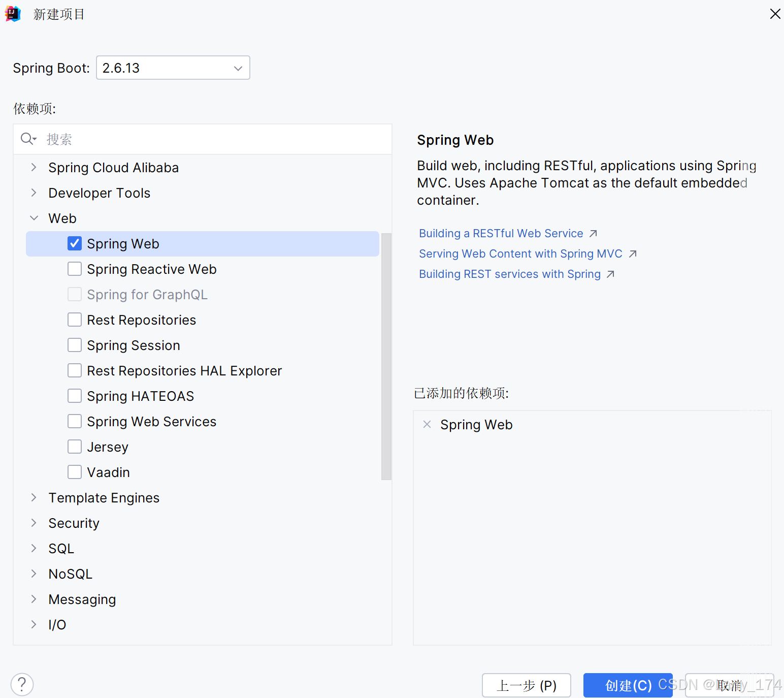Select NoSQL row label
The height and width of the screenshot is (698, 784).
click(71, 574)
